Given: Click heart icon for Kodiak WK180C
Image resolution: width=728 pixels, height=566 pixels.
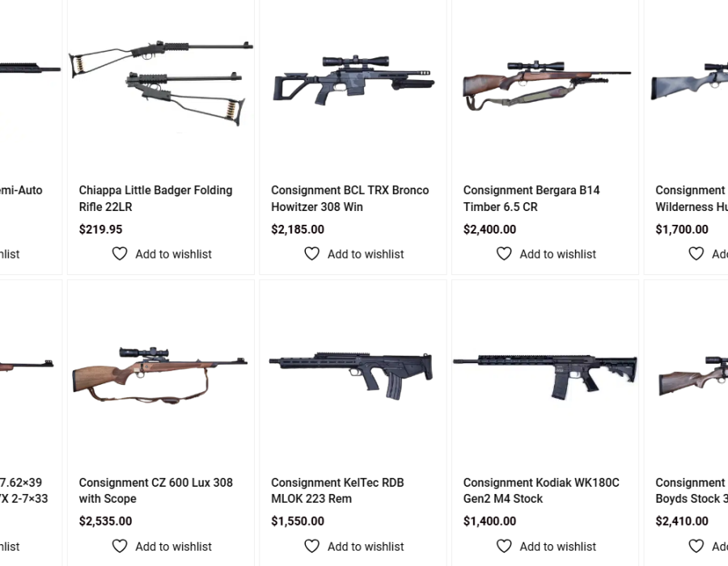Looking at the screenshot, I should click(504, 547).
